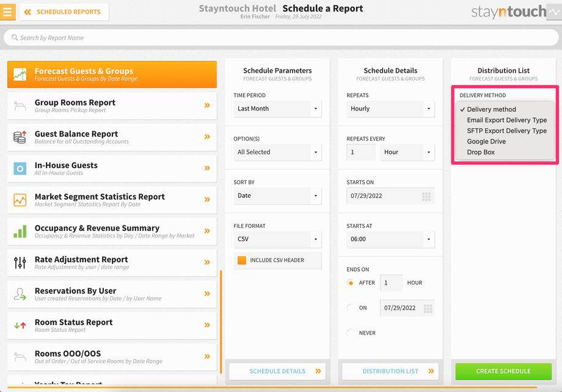Click the Forecast Guests & Groups chart icon
This screenshot has width=562, height=392.
(x=20, y=74)
